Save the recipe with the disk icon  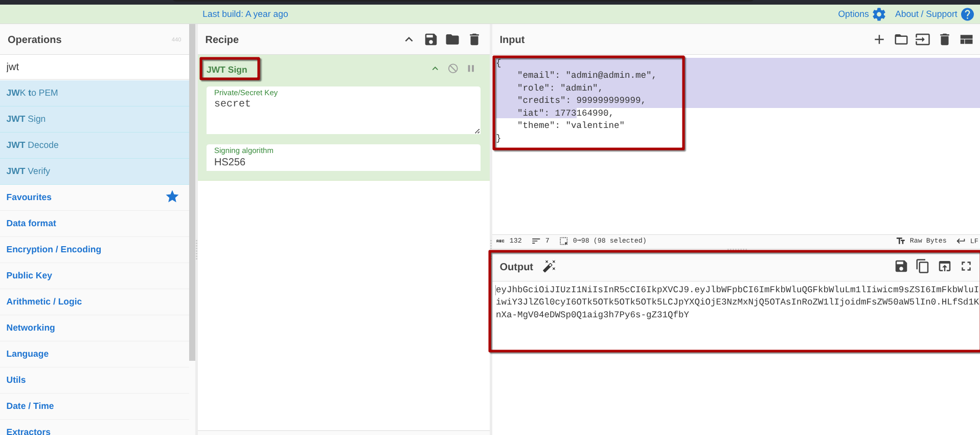pyautogui.click(x=430, y=39)
